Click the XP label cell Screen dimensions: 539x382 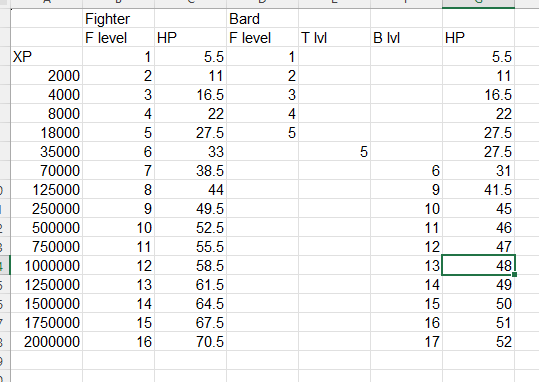(x=46, y=56)
